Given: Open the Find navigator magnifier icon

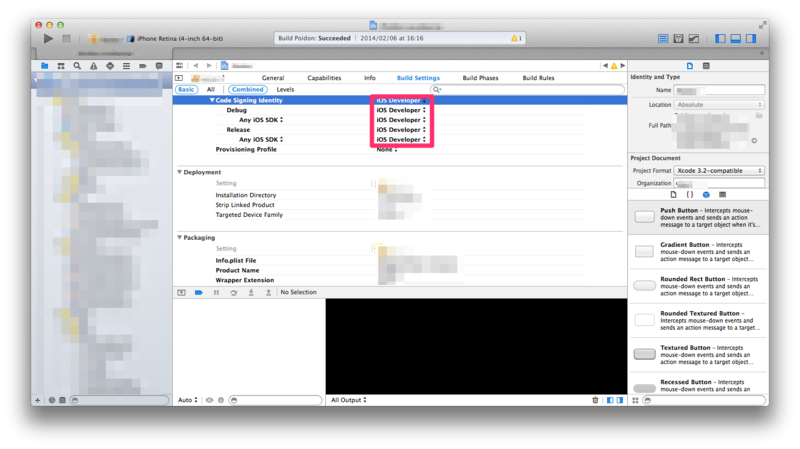Looking at the screenshot, I should 77,66.
